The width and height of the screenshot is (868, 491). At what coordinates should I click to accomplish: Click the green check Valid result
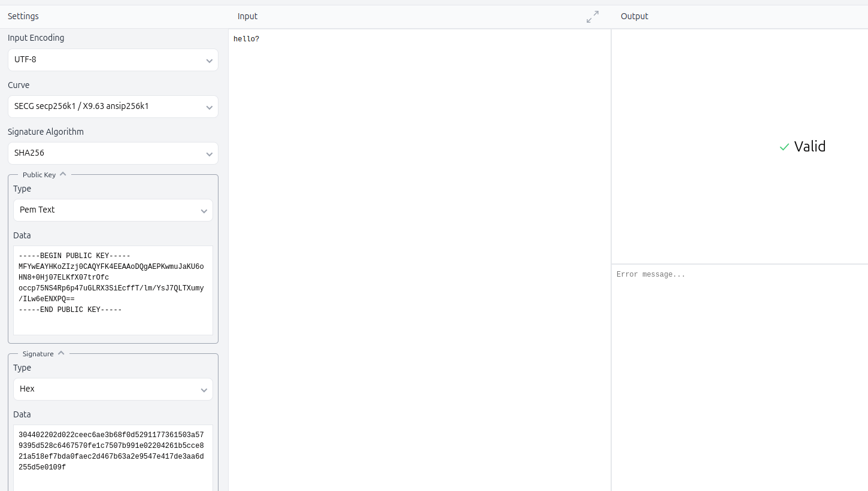click(802, 147)
